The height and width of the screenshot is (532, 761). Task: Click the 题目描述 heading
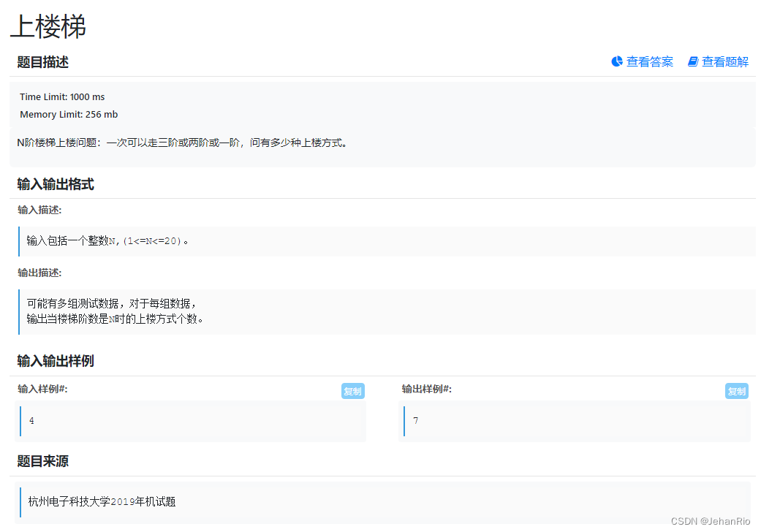(42, 62)
